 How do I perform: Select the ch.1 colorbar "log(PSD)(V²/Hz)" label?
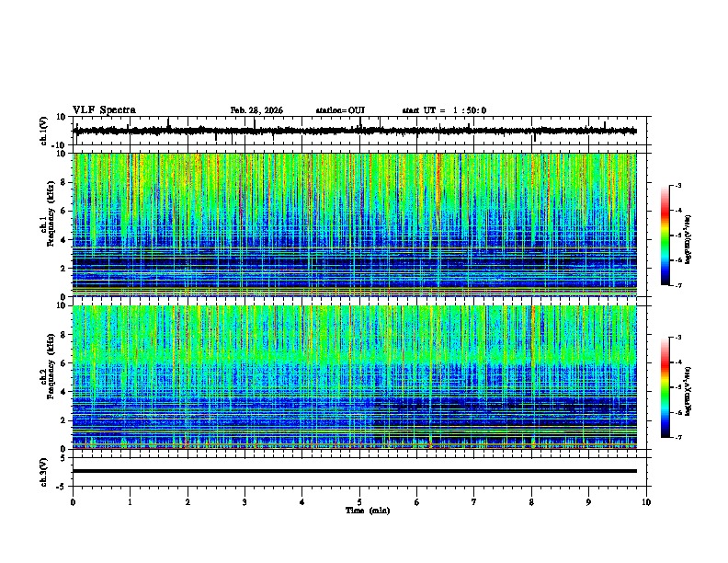click(x=688, y=240)
